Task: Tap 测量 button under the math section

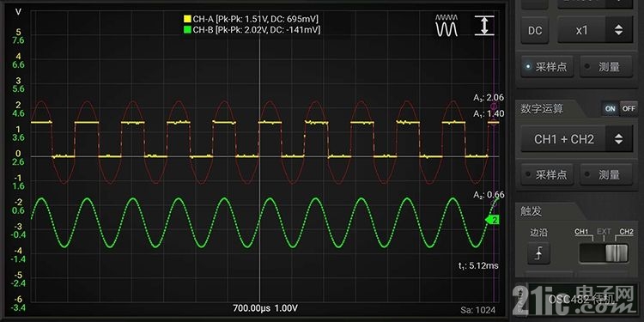Action: (x=606, y=175)
